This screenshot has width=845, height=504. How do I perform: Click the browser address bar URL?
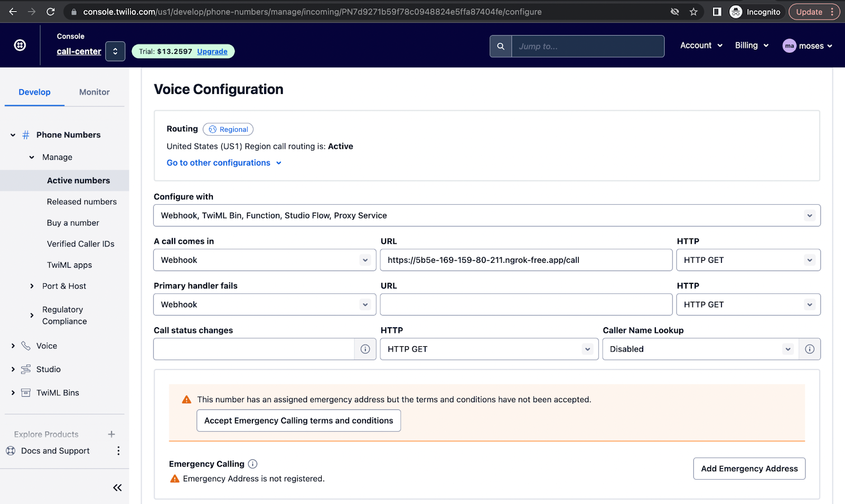pos(312,12)
